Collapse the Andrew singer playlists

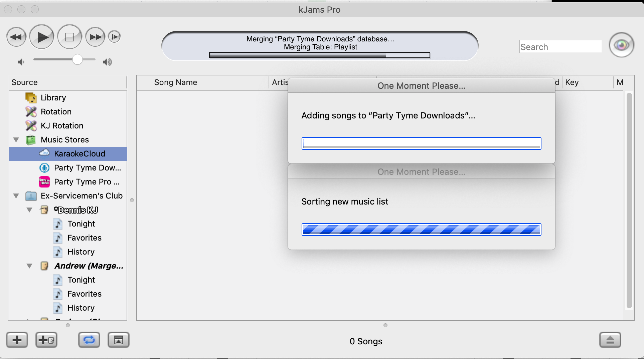pyautogui.click(x=29, y=266)
